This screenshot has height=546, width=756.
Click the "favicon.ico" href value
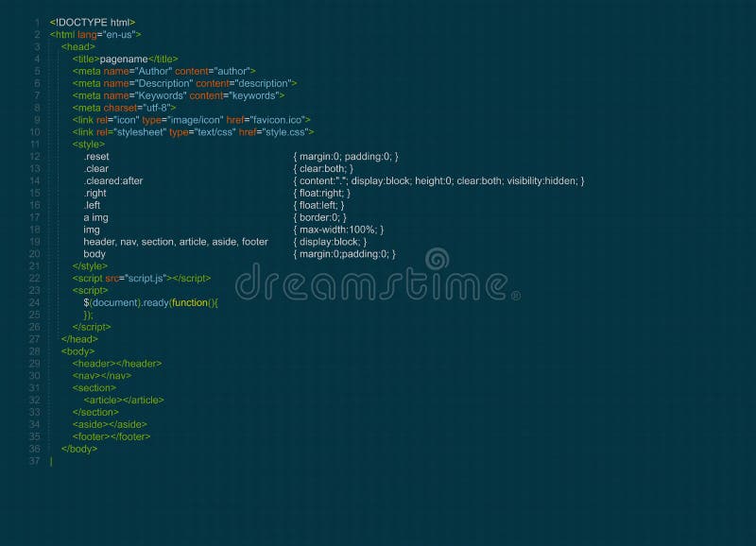[x=278, y=120]
